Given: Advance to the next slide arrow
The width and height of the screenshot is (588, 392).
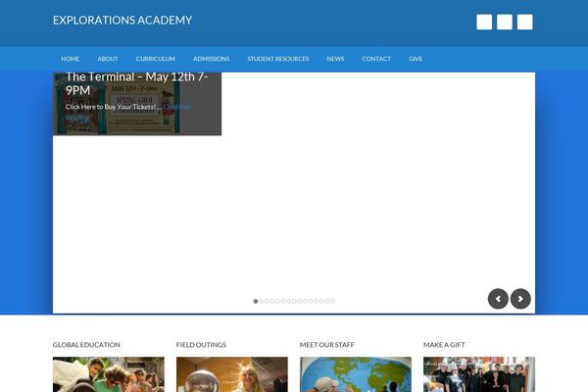Looking at the screenshot, I should pos(520,299).
